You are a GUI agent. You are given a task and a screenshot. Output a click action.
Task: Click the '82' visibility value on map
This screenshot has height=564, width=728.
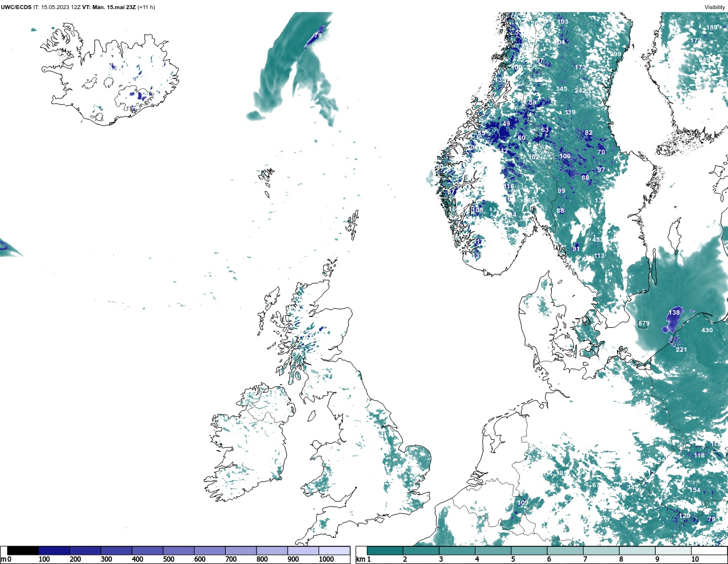[x=589, y=133]
